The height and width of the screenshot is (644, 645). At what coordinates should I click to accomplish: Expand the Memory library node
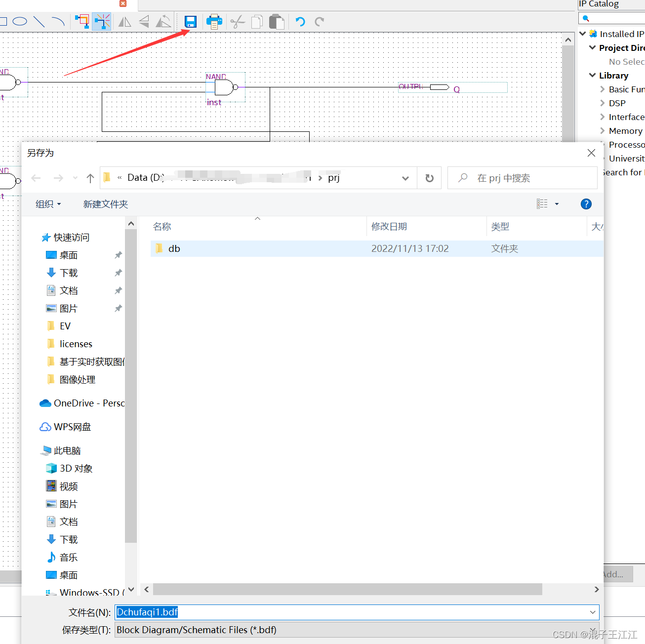602,131
